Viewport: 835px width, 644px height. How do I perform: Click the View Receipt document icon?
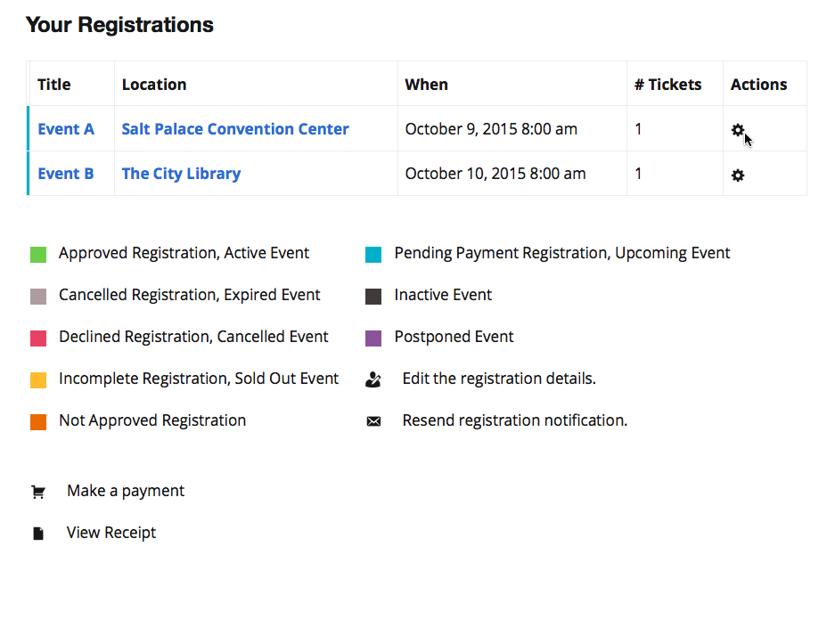tap(37, 534)
